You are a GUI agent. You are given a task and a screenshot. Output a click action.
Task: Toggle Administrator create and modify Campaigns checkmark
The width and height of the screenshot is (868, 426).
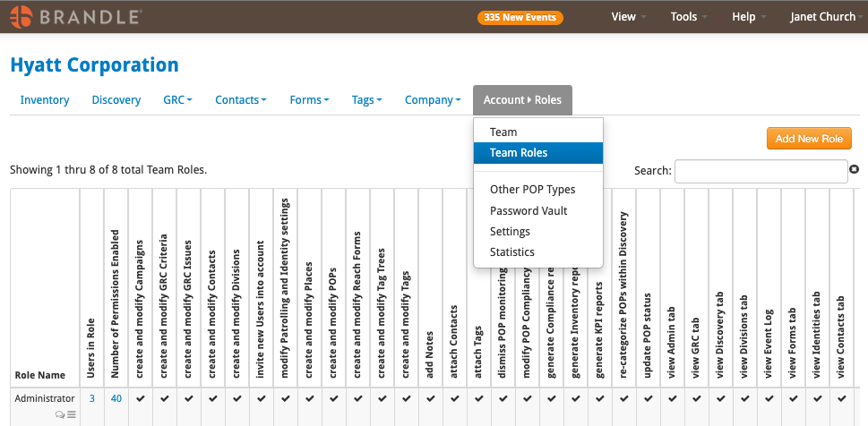tap(140, 397)
